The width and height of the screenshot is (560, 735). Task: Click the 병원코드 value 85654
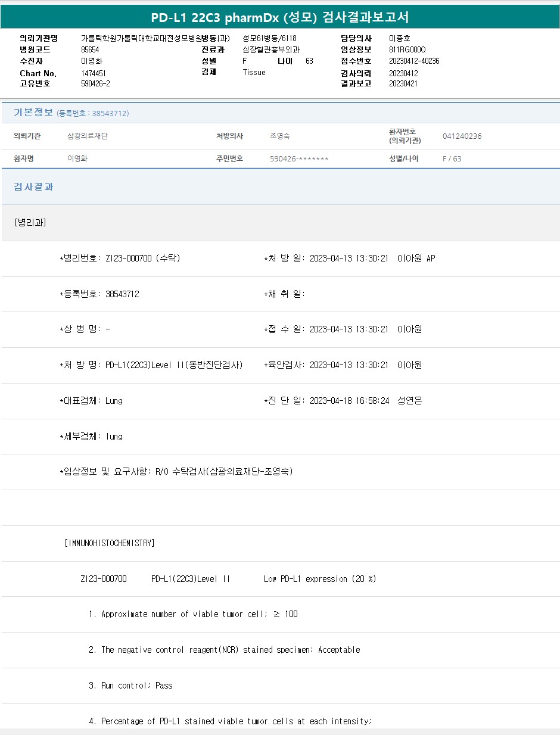click(90, 49)
